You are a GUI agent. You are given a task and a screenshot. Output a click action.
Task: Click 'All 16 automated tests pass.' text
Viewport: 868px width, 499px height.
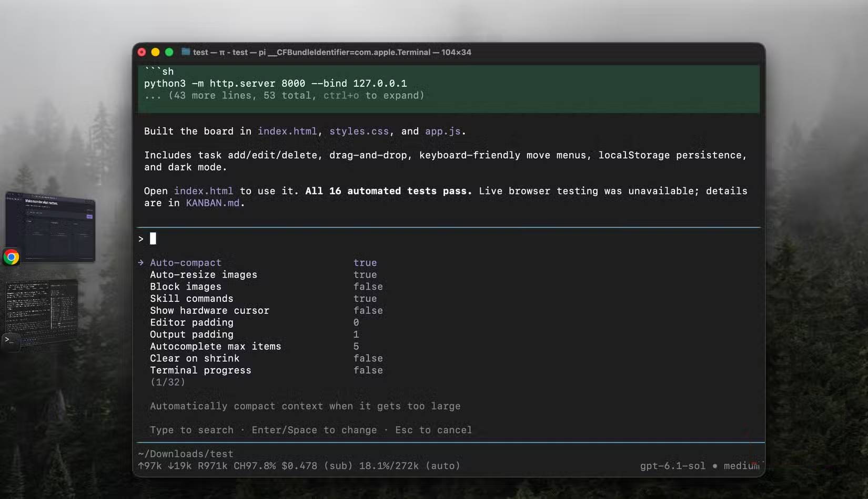(x=388, y=191)
